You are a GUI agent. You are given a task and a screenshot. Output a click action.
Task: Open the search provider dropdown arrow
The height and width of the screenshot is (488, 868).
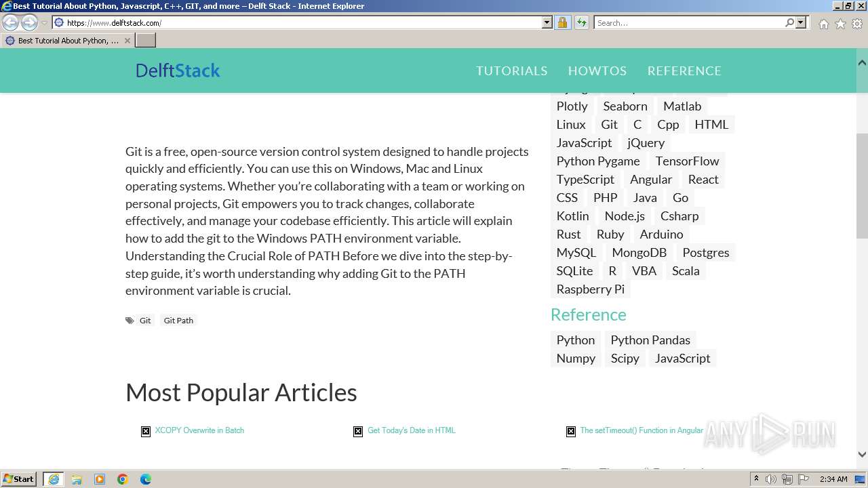[801, 22]
